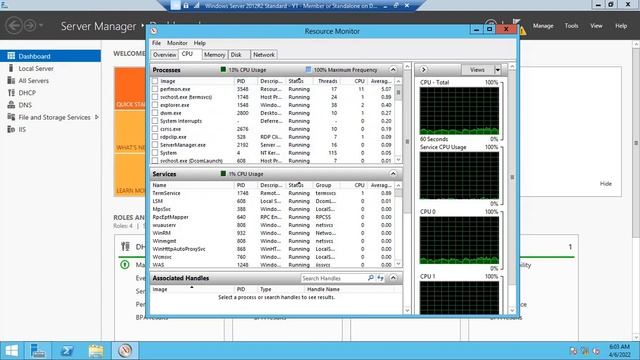
Task: Select Dashboard in Server Manager sidebar
Action: (x=50, y=56)
